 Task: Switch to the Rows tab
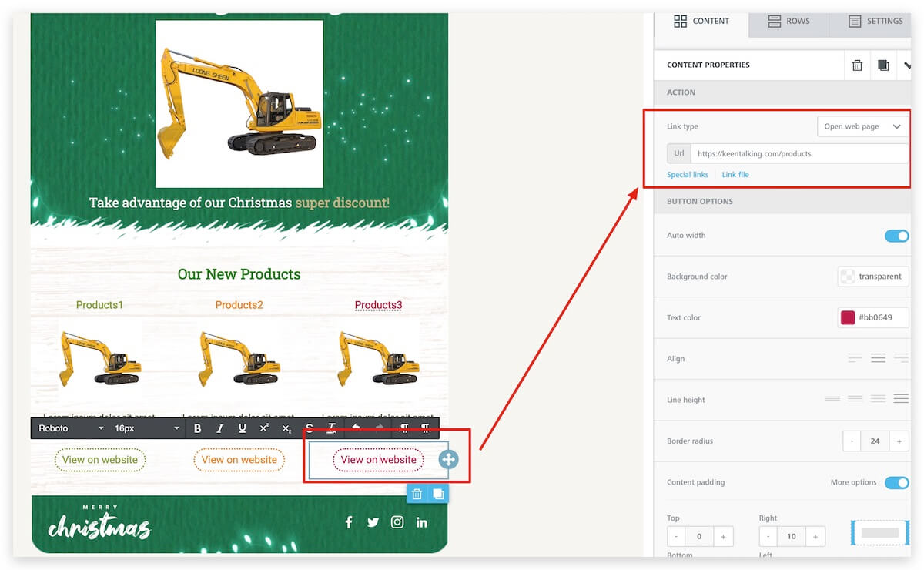point(788,21)
